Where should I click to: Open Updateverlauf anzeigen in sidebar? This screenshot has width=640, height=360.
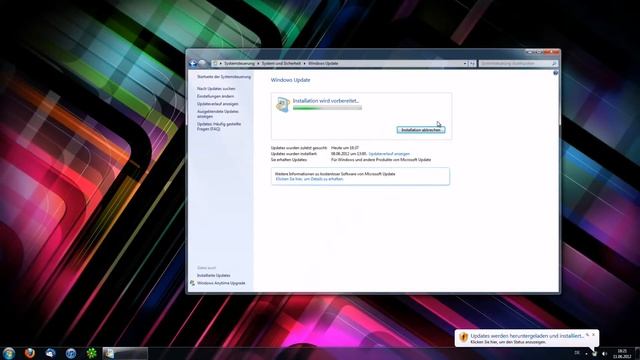click(x=218, y=104)
